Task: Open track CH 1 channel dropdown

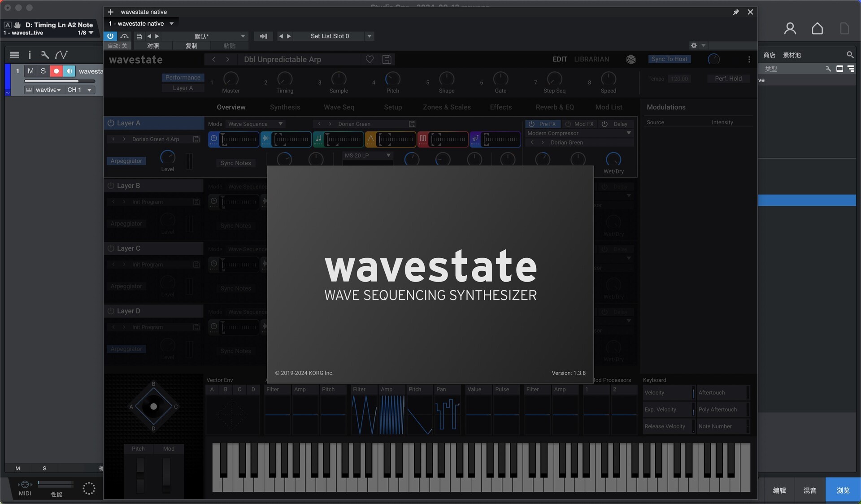Action: (80, 90)
